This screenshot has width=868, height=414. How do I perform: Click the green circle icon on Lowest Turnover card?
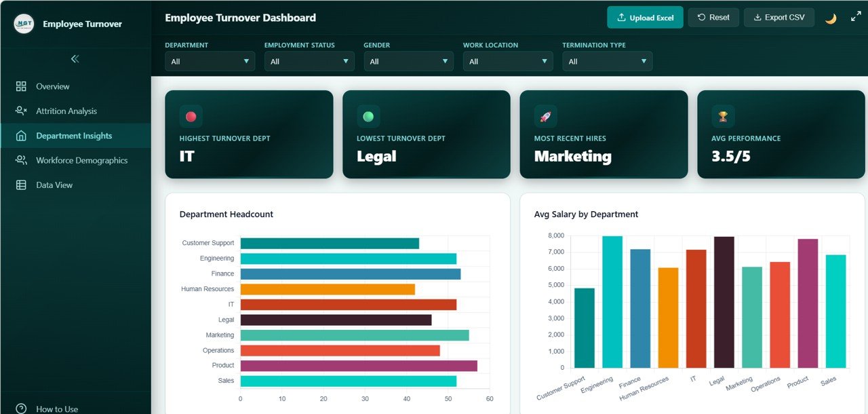pyautogui.click(x=368, y=116)
